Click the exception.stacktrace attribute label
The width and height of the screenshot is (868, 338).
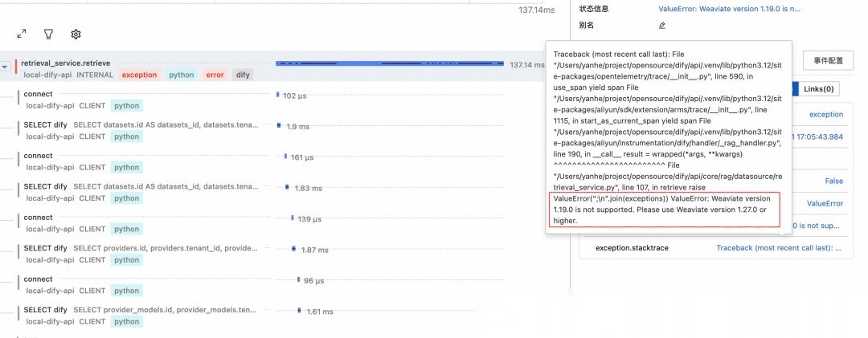pos(632,248)
